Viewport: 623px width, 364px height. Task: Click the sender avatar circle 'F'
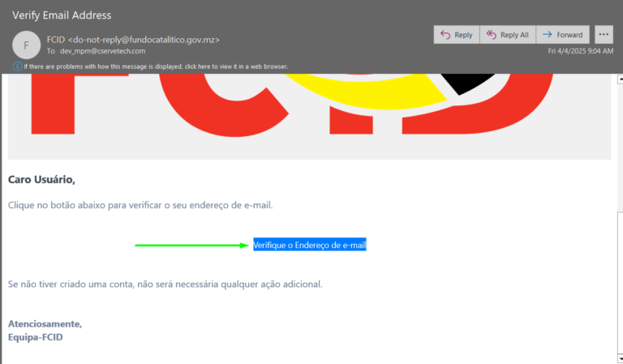27,45
